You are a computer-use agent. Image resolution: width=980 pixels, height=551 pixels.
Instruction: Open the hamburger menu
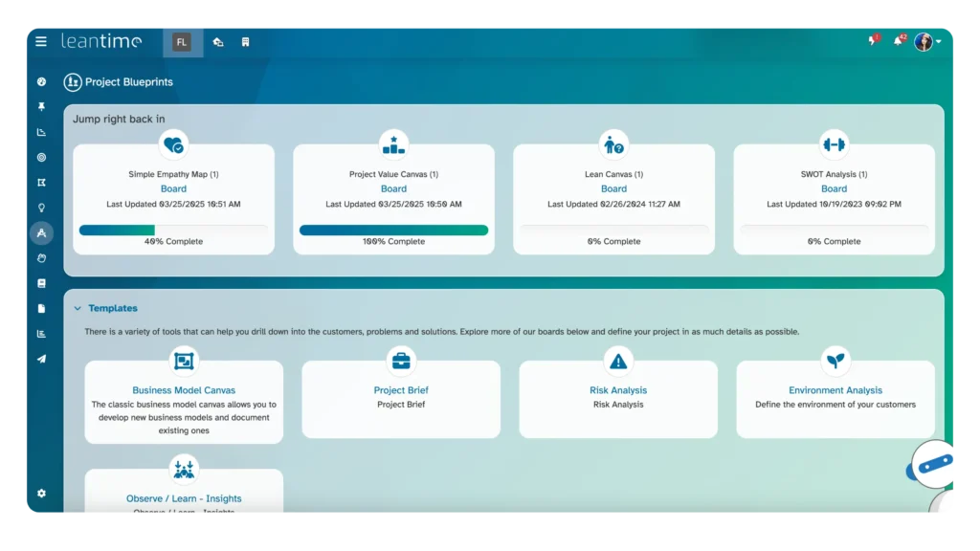[41, 42]
